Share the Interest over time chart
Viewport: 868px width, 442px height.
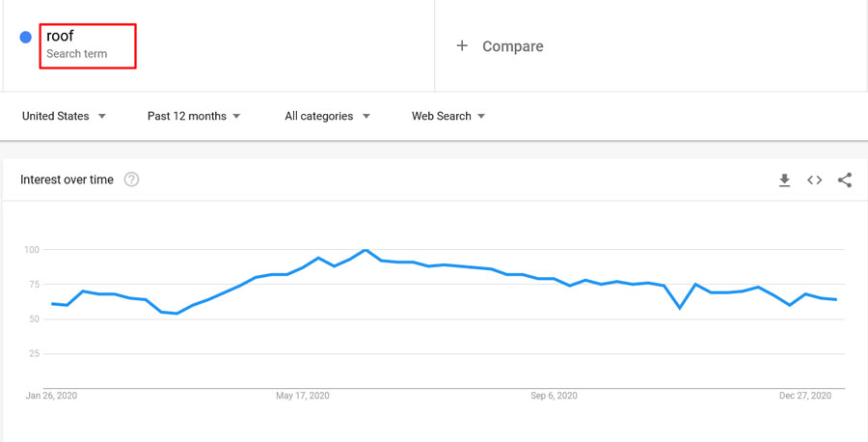click(x=845, y=180)
